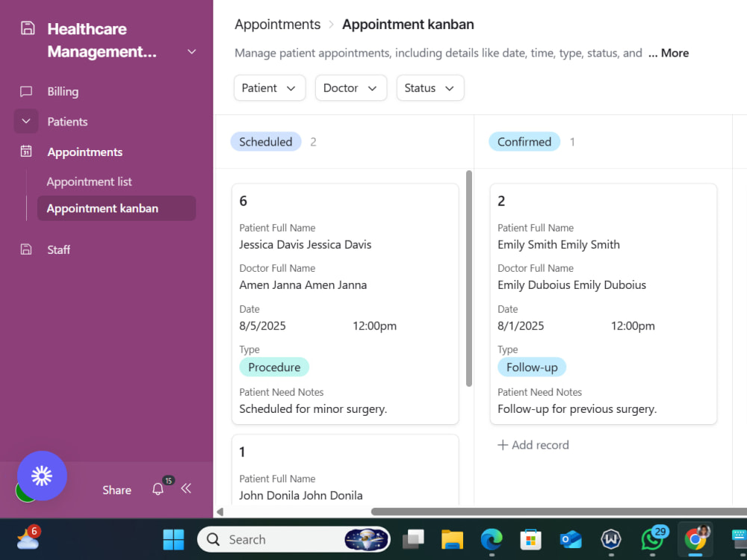Screen dimensions: 747x560
Task: Open the Doctor filter dropdown
Action: point(351,87)
